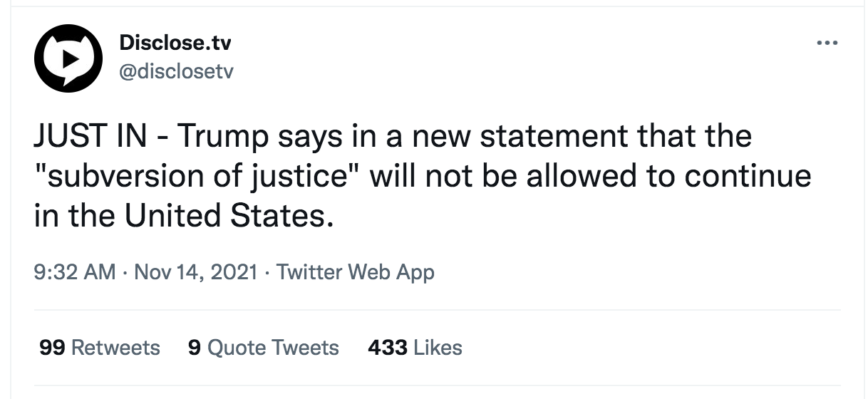Open the Twitter Web App source link

coord(354,271)
